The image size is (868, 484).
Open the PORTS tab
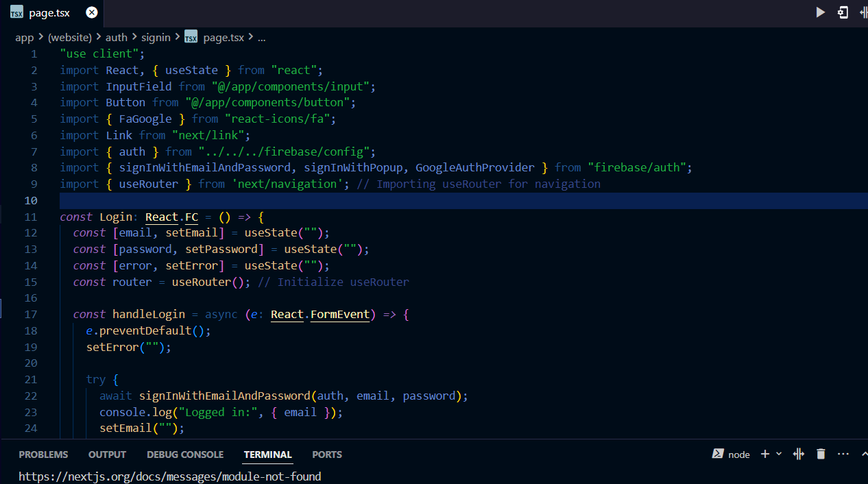click(x=327, y=455)
